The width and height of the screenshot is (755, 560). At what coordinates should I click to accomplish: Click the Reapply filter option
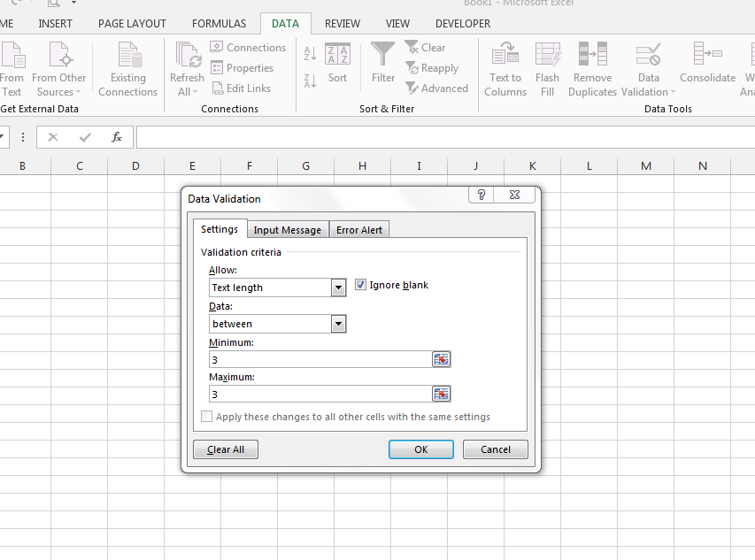(432, 67)
